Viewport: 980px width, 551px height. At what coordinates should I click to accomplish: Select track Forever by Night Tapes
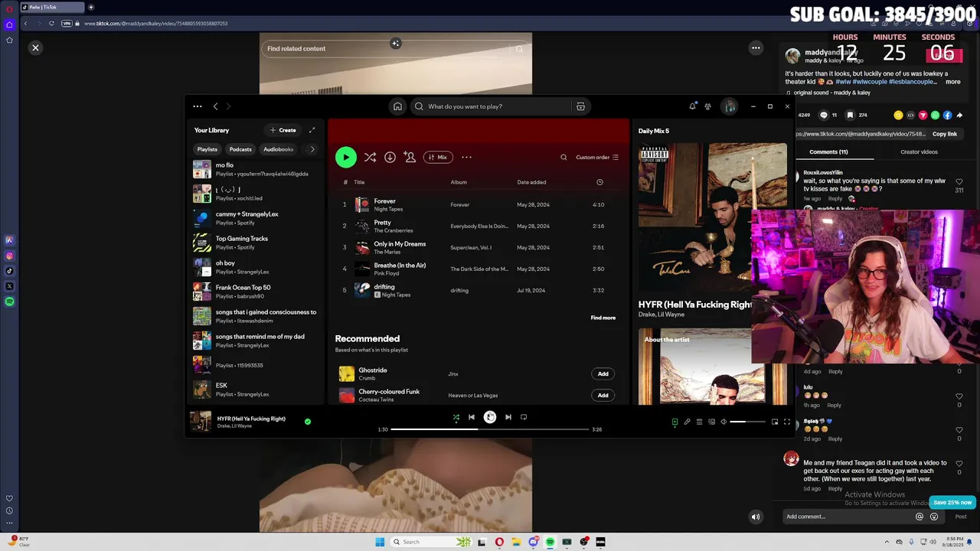[x=479, y=204]
